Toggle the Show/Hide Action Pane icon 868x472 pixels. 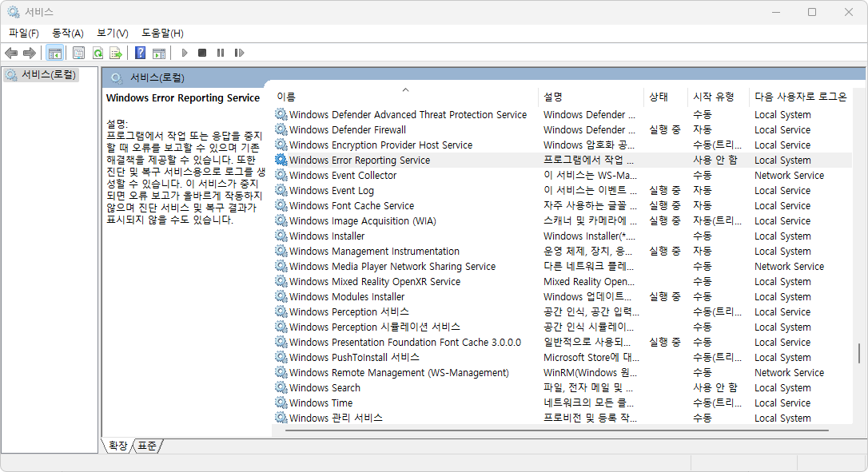pos(159,54)
